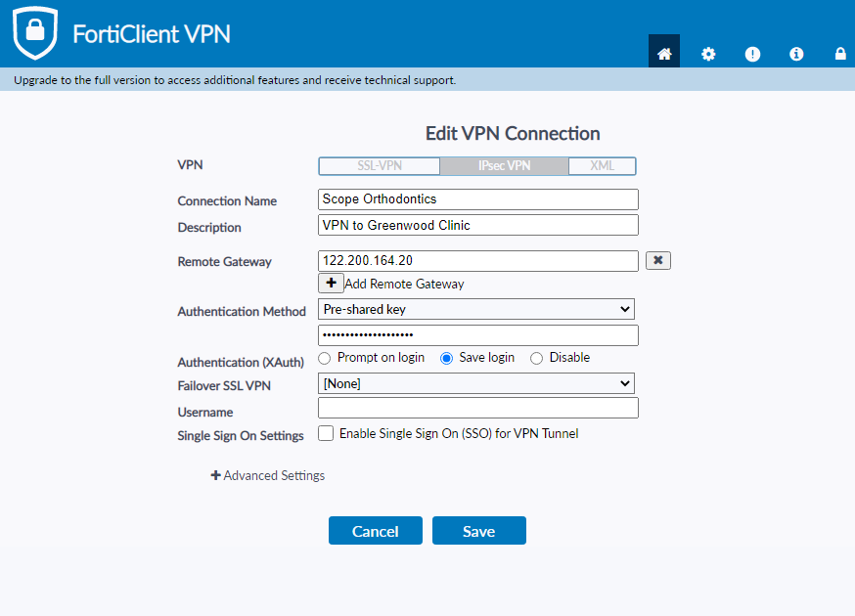Focus the pre-shared key password field
Screen dimensions: 855x616
pyautogui.click(x=478, y=335)
